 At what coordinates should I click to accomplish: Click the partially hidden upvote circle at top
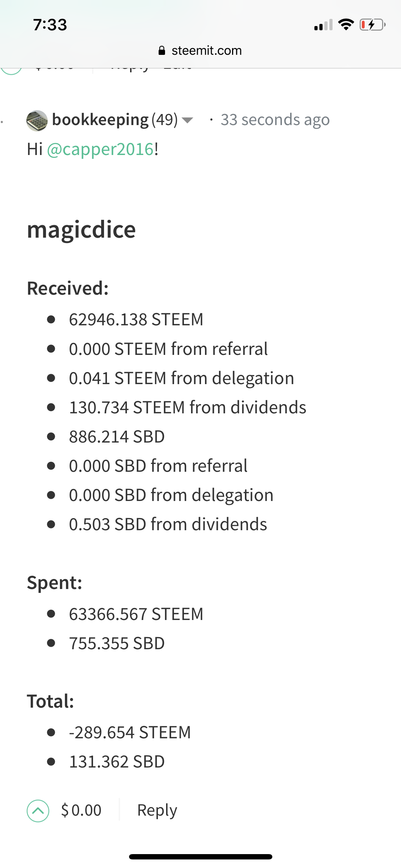(x=11, y=71)
